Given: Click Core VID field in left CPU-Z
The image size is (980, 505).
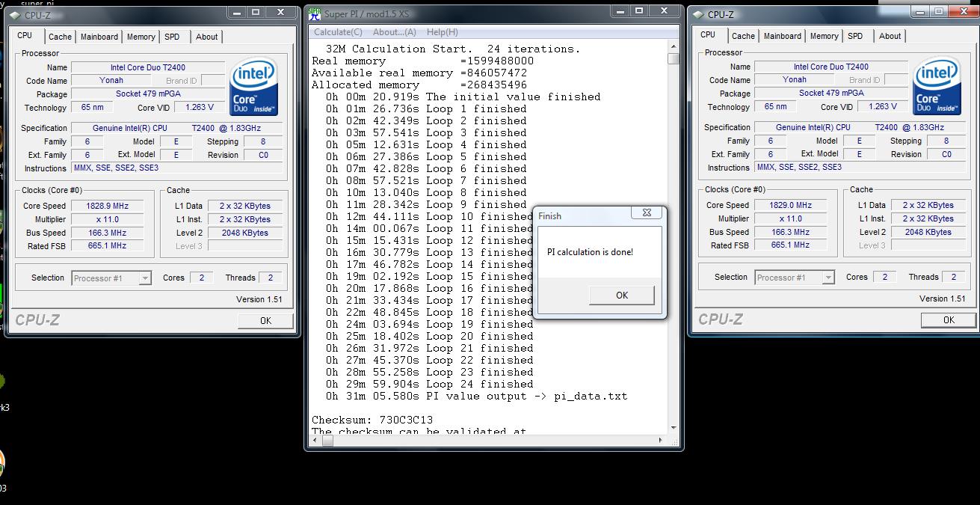Looking at the screenshot, I should click(200, 107).
